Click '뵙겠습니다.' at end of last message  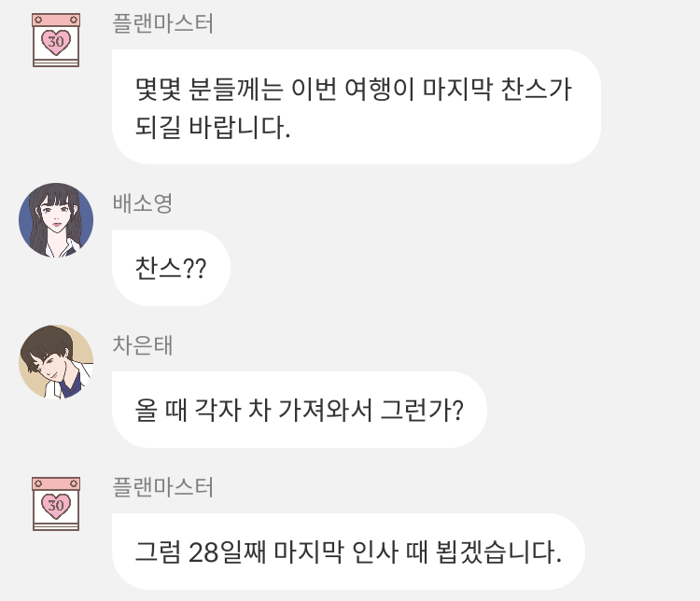[498, 552]
